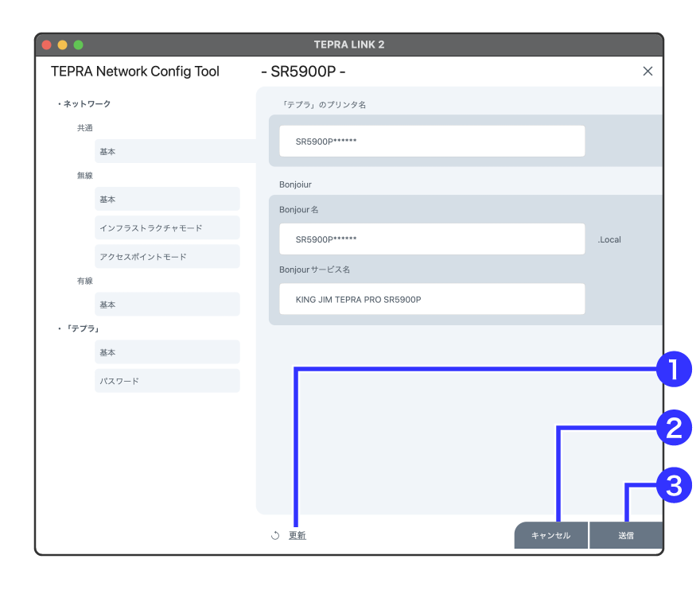
Task: Click the 「テプラ」のプリンタ名 input field
Action: (x=432, y=141)
